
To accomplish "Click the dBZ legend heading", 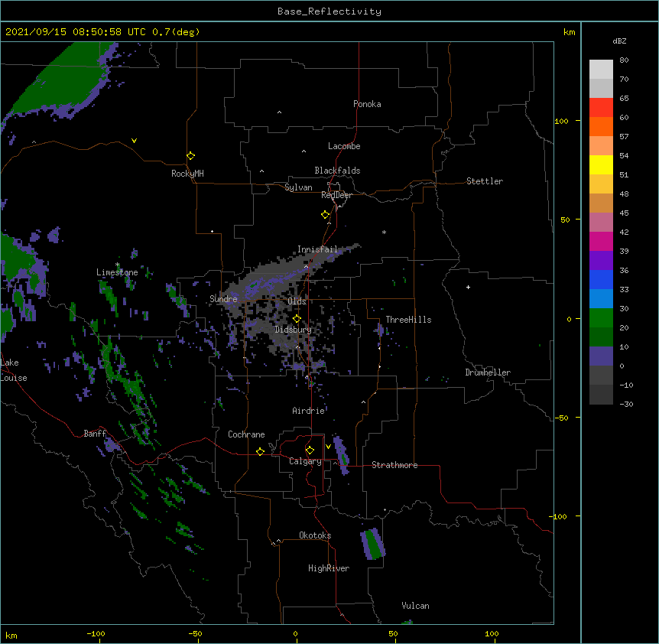I will (x=619, y=41).
